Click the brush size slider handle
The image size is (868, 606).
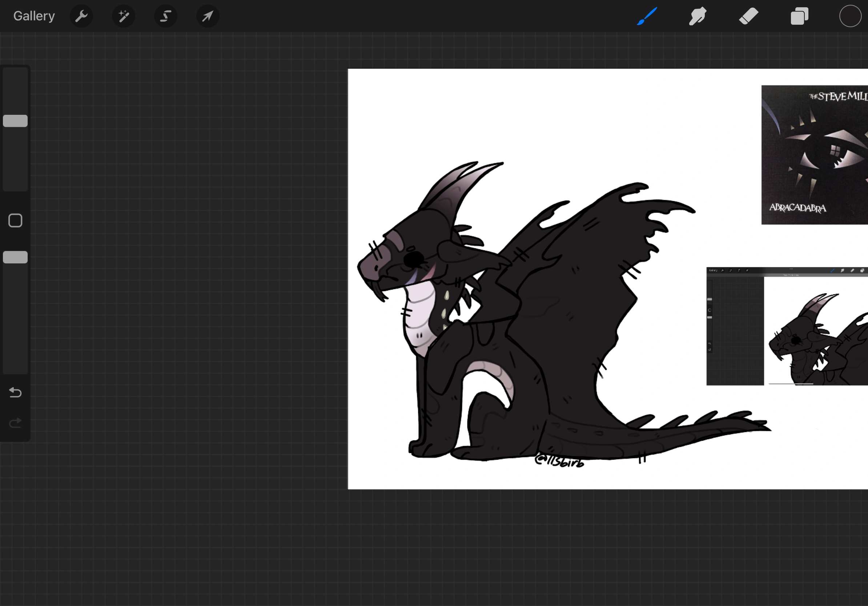pyautogui.click(x=15, y=121)
